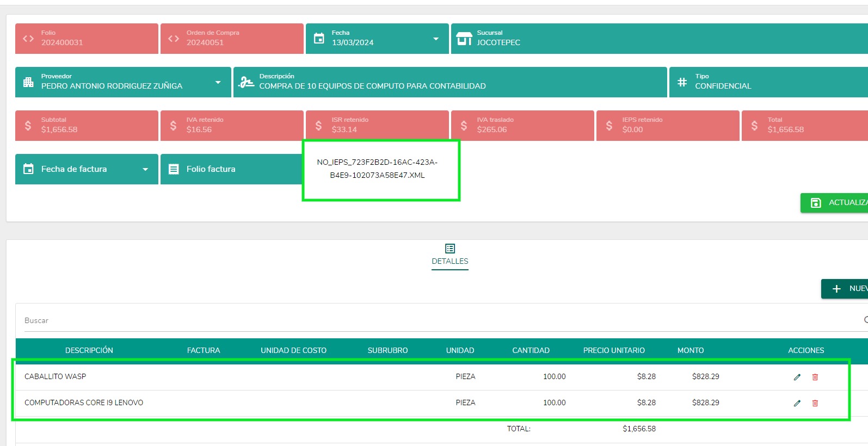Click the calendar icon in Fecha de factura
The width and height of the screenshot is (868, 446).
28,169
